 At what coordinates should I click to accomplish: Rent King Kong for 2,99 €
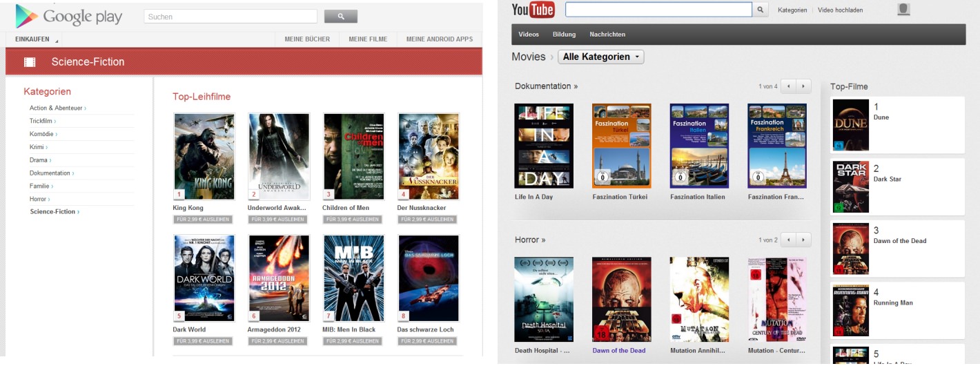(203, 220)
